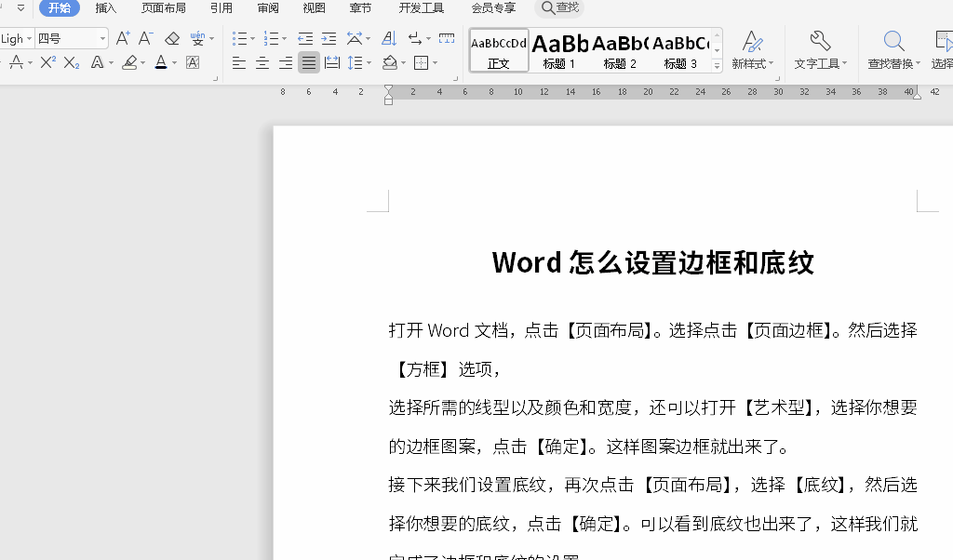953x560 pixels.
Task: Decrease font size with A- icon
Action: [146, 39]
